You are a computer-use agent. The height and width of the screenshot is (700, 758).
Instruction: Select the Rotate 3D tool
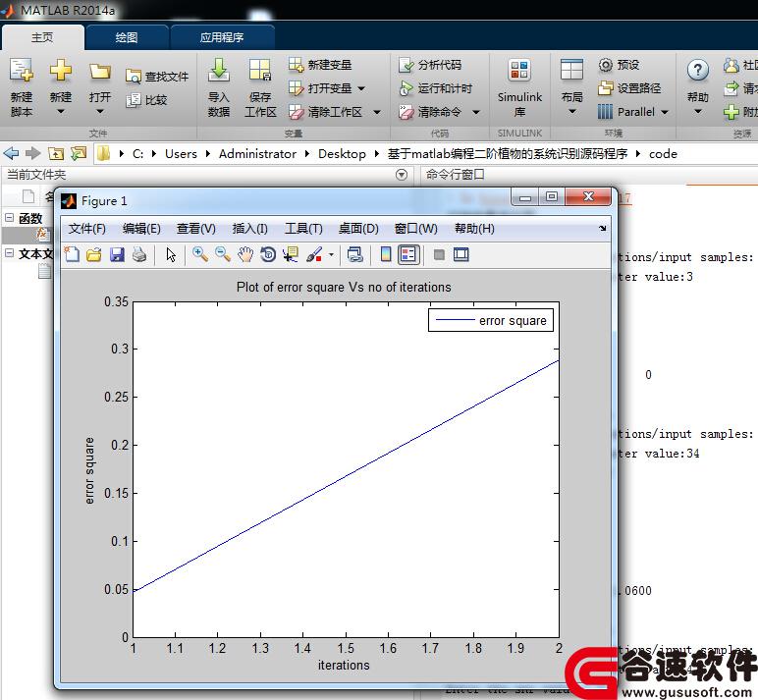tap(268, 254)
